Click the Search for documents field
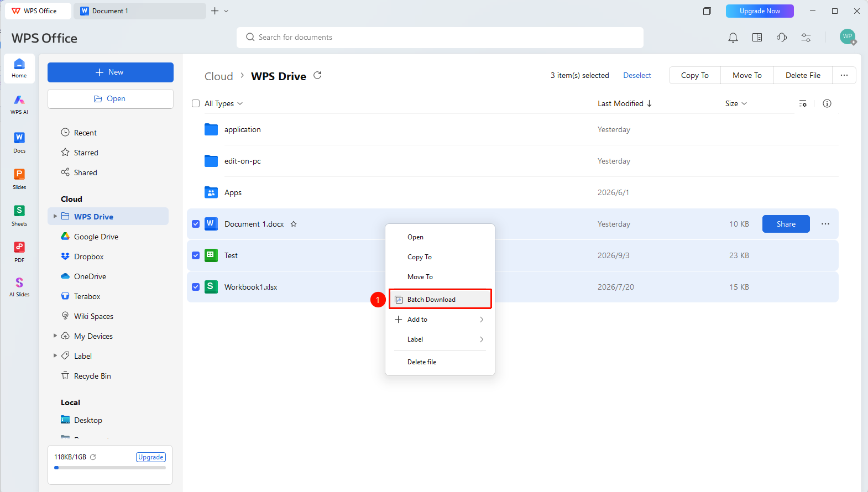Image resolution: width=868 pixels, height=492 pixels. pos(440,38)
